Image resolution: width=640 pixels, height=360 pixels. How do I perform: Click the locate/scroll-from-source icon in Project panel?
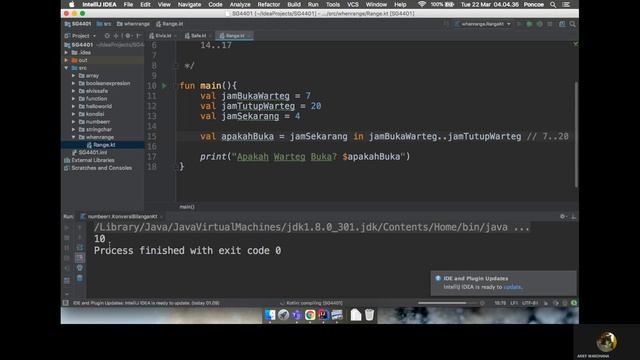click(x=107, y=36)
